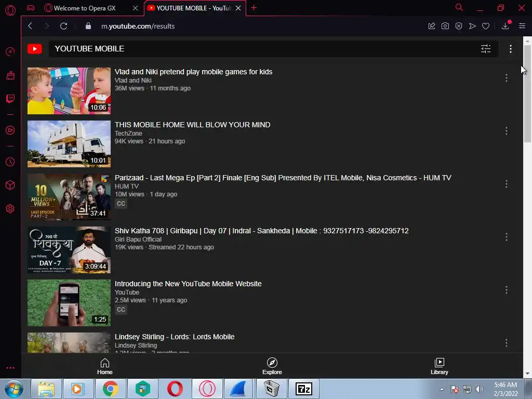Open the Opera GX main menu logo
The image size is (532, 399).
tap(10, 10)
